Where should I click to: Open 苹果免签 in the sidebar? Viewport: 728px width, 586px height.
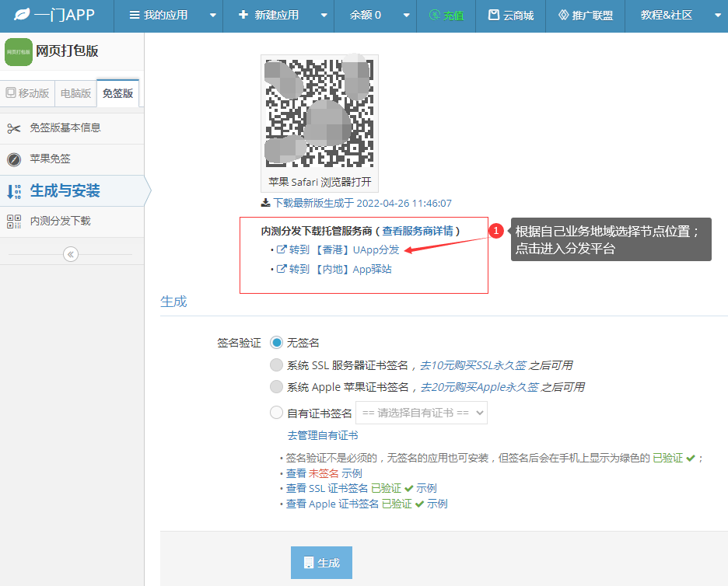pyautogui.click(x=72, y=159)
